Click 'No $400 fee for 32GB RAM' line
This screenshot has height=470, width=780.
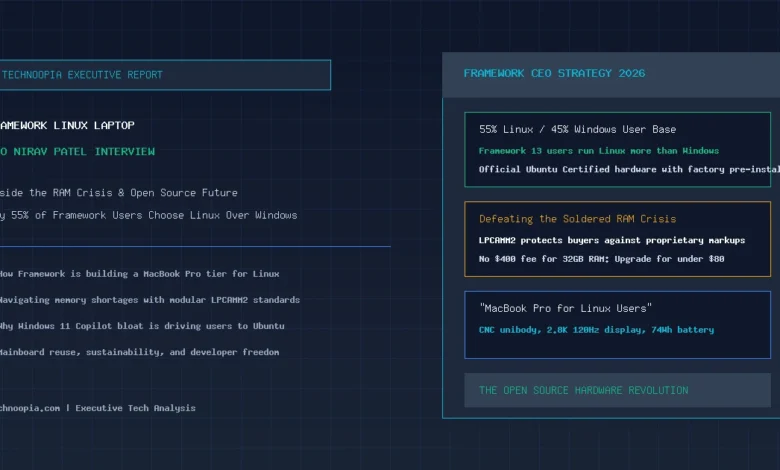click(x=601, y=259)
